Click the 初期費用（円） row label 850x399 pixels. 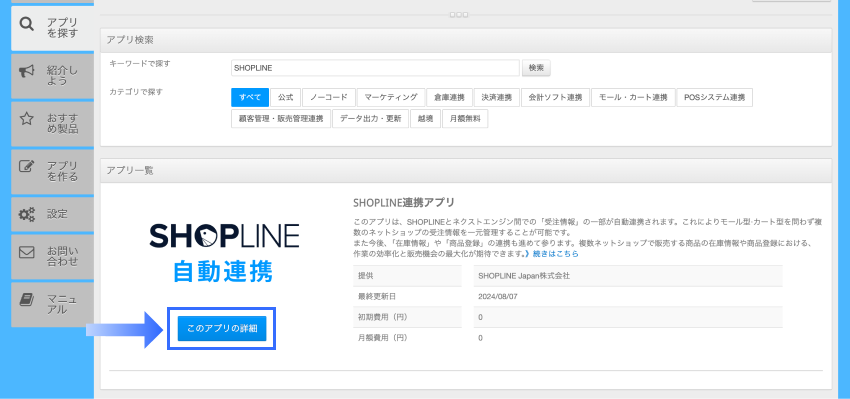pyautogui.click(x=382, y=317)
